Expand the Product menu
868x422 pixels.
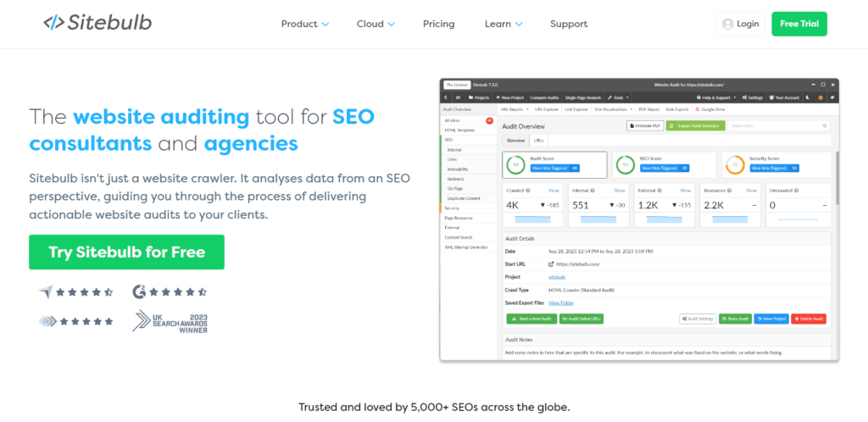(305, 24)
